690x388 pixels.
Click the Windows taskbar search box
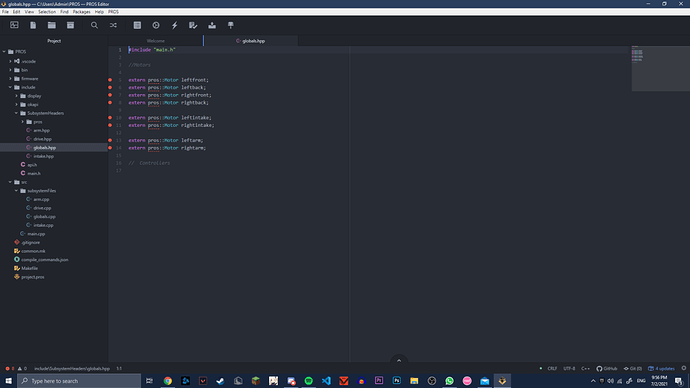pyautogui.click(x=79, y=381)
